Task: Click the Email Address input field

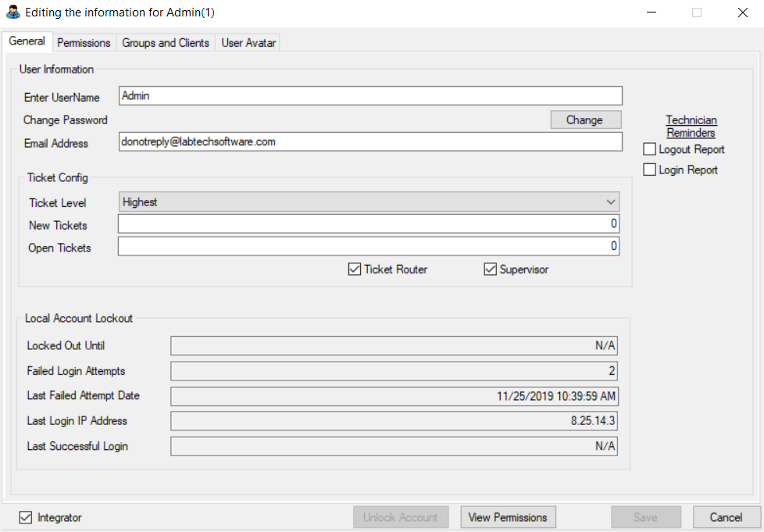Action: (367, 141)
